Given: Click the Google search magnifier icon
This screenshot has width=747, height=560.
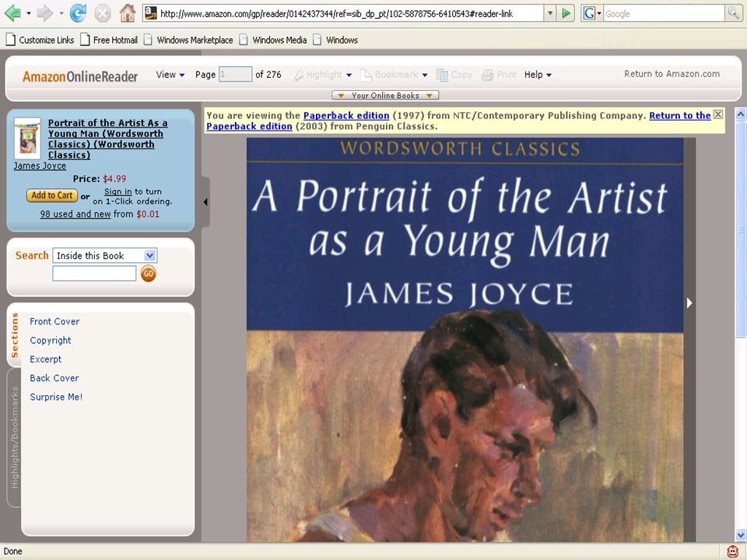Looking at the screenshot, I should click(x=733, y=13).
